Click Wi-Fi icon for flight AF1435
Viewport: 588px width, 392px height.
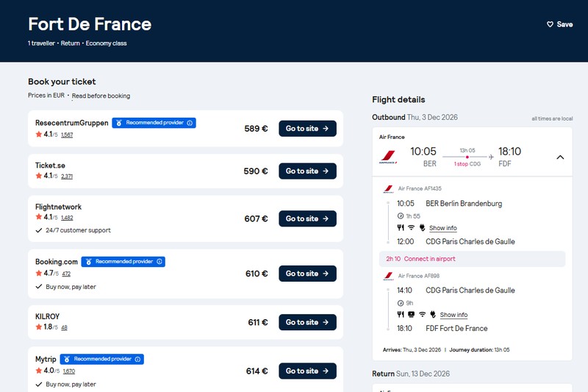pyautogui.click(x=412, y=228)
